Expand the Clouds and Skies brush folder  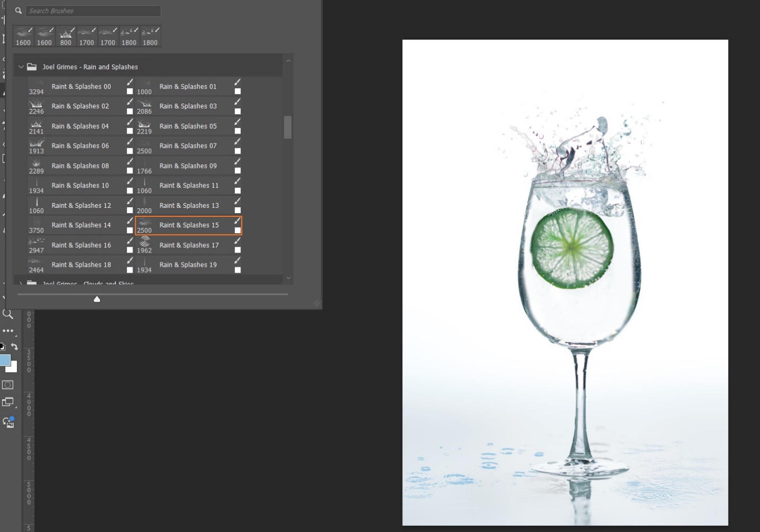tap(21, 283)
